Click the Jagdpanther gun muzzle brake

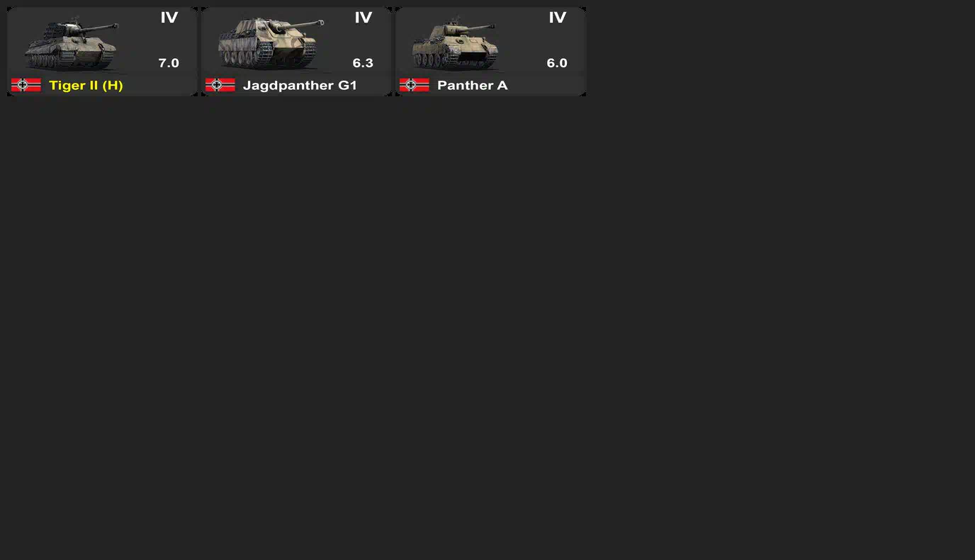click(320, 23)
